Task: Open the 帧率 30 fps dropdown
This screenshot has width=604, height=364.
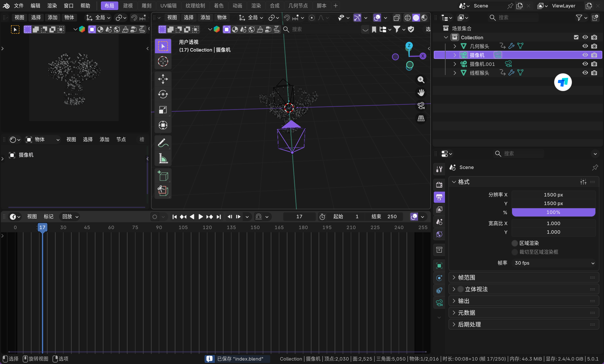Action: (x=554, y=263)
